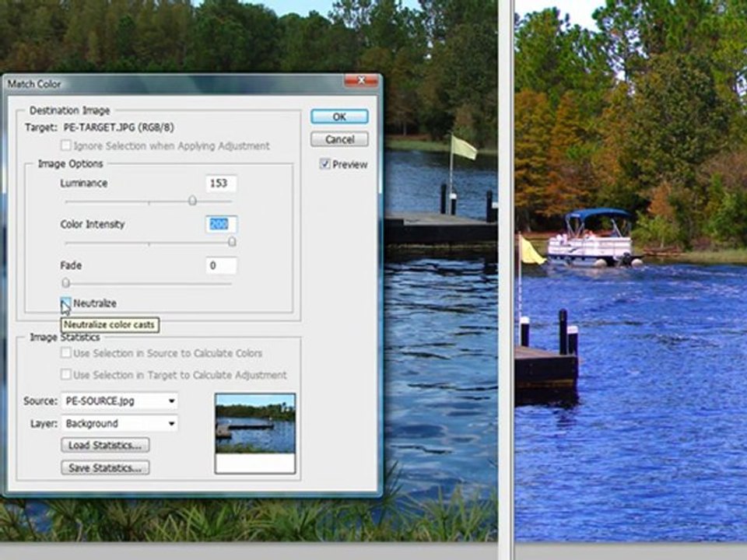Click the Color Intensity value field

tap(221, 224)
